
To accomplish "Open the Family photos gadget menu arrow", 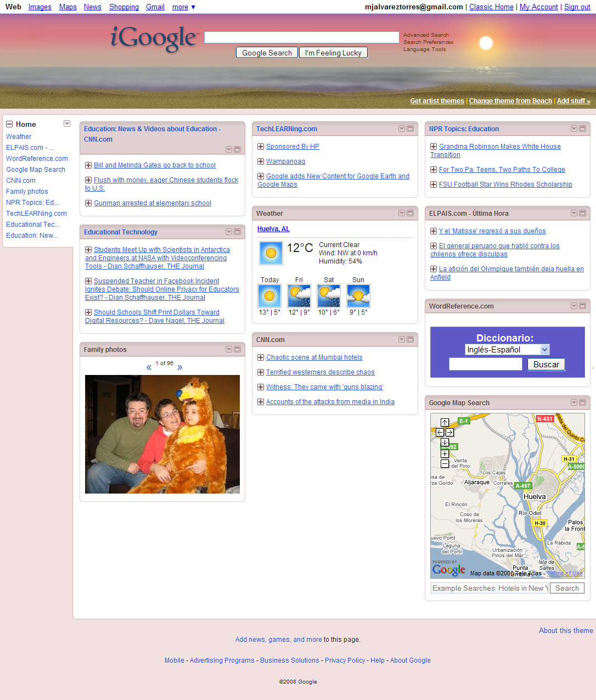I will coord(229,349).
